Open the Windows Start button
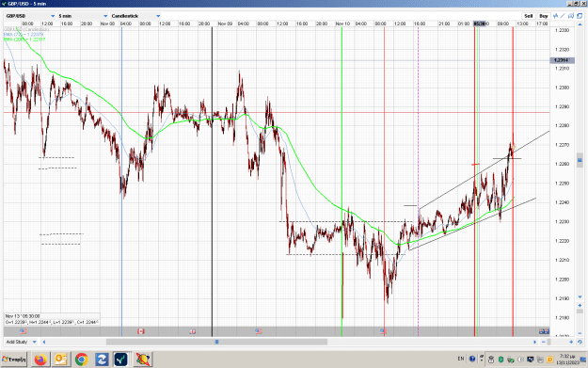 (14, 360)
